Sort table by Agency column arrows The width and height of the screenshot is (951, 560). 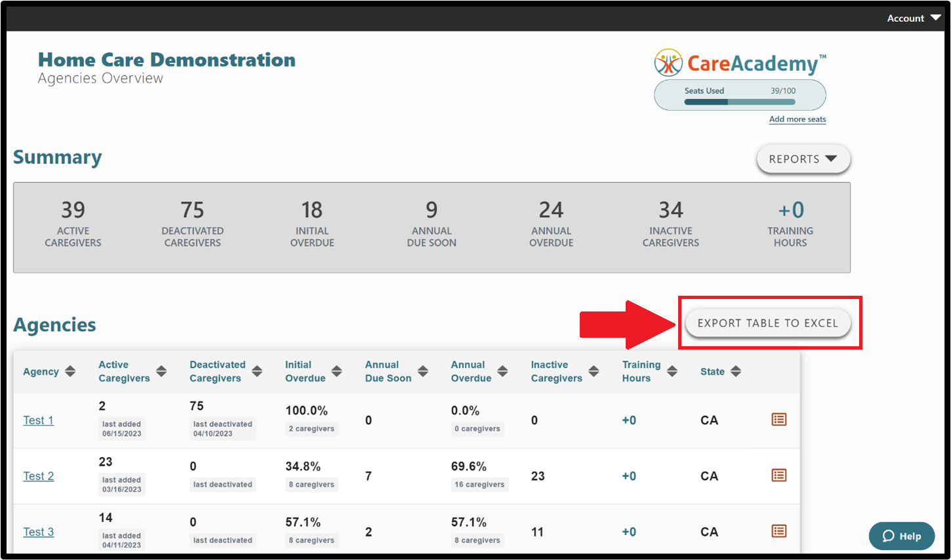tap(70, 371)
